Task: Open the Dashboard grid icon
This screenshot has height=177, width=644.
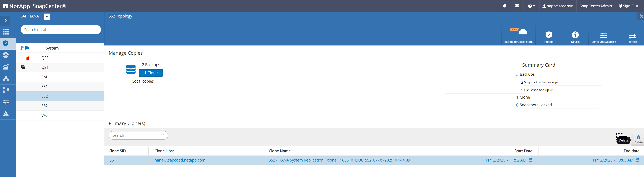Action: pyautogui.click(x=6, y=32)
